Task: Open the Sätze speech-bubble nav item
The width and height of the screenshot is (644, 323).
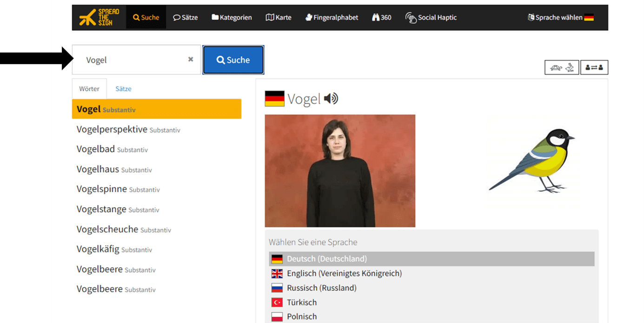Action: tap(185, 18)
